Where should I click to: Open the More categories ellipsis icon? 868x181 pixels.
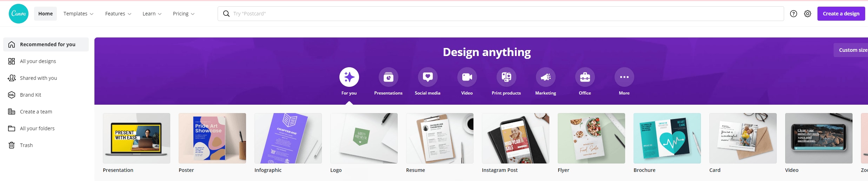tap(624, 77)
